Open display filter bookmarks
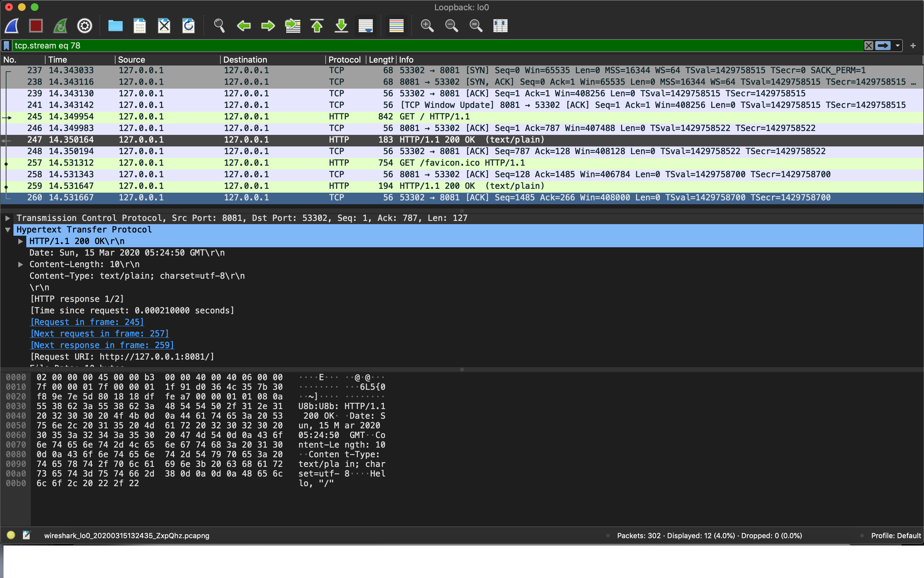The height and width of the screenshot is (578, 924). [x=6, y=46]
